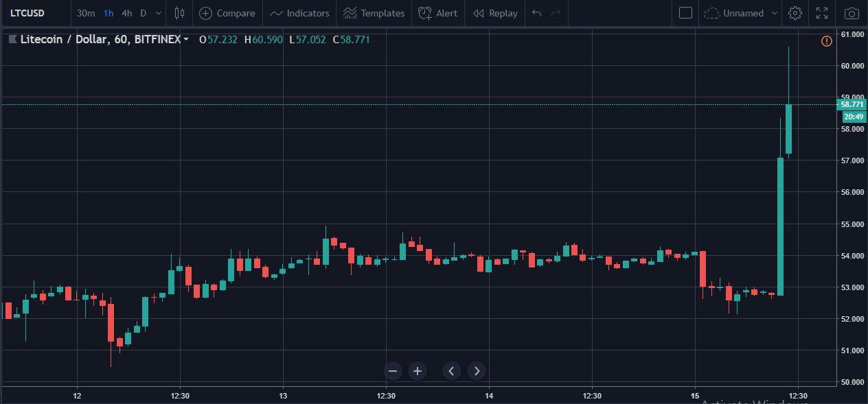
Task: Click 53.000 on the price axis
Action: click(852, 287)
